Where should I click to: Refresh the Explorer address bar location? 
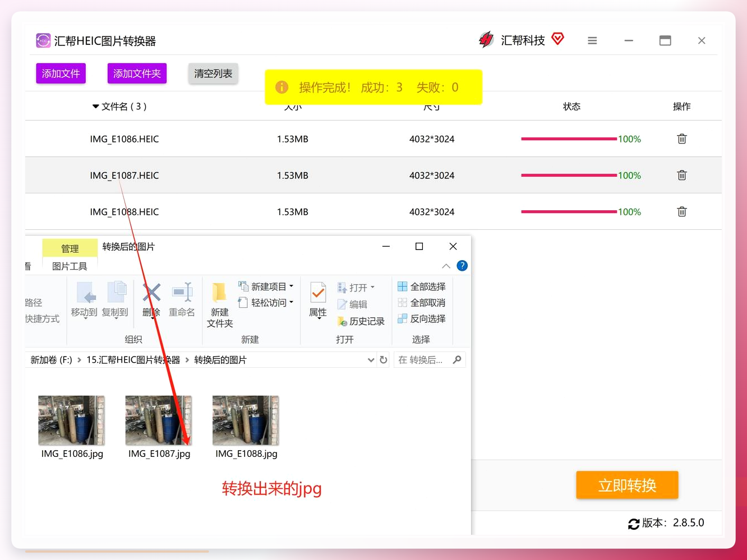click(x=384, y=360)
